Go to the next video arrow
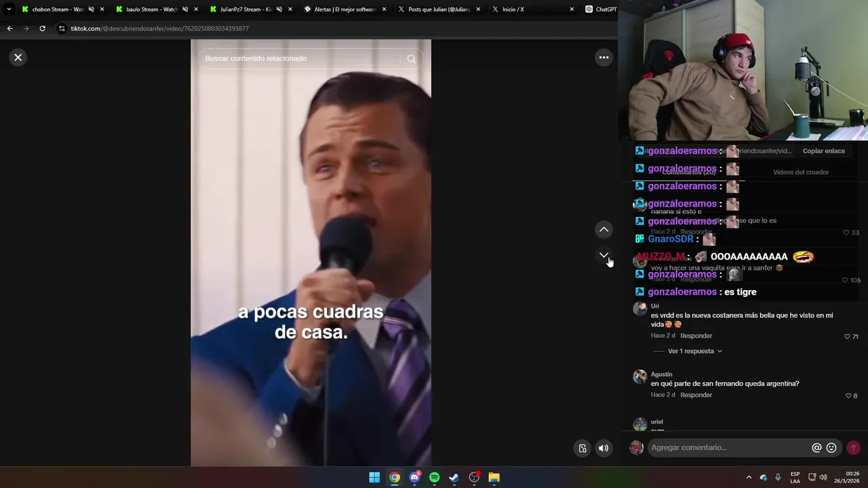The image size is (868, 488). tap(604, 256)
